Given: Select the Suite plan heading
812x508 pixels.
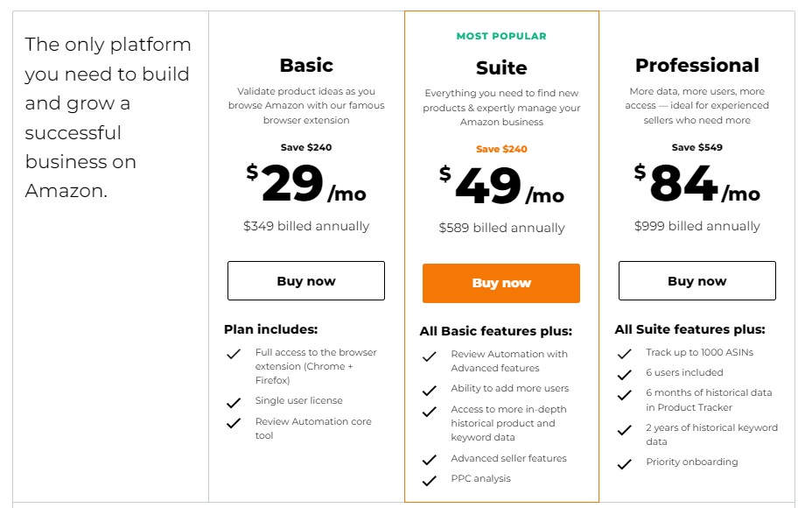Looking at the screenshot, I should [501, 68].
